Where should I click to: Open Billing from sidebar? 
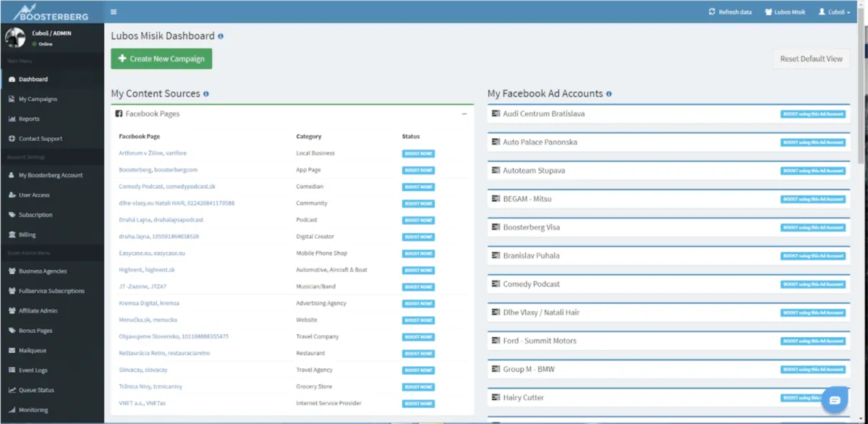[x=27, y=234]
